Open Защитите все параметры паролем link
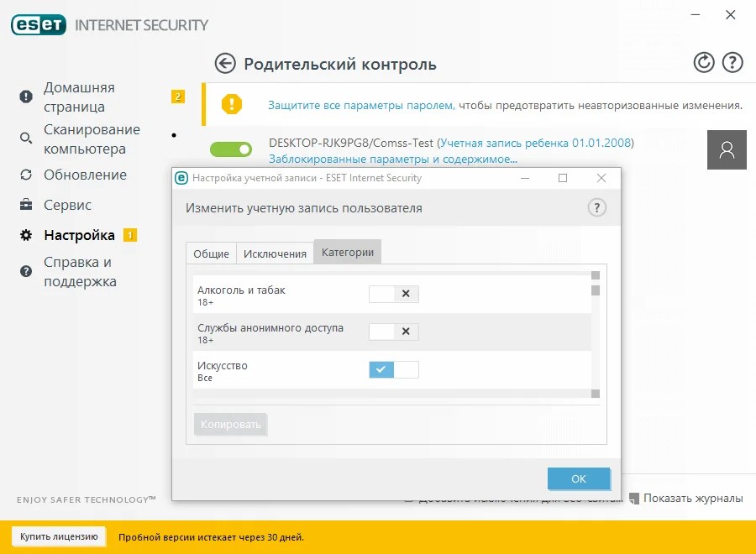Image resolution: width=756 pixels, height=554 pixels. [x=361, y=105]
